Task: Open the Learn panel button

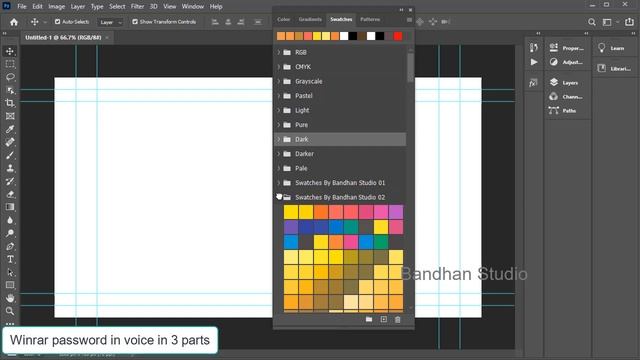Action: click(612, 48)
